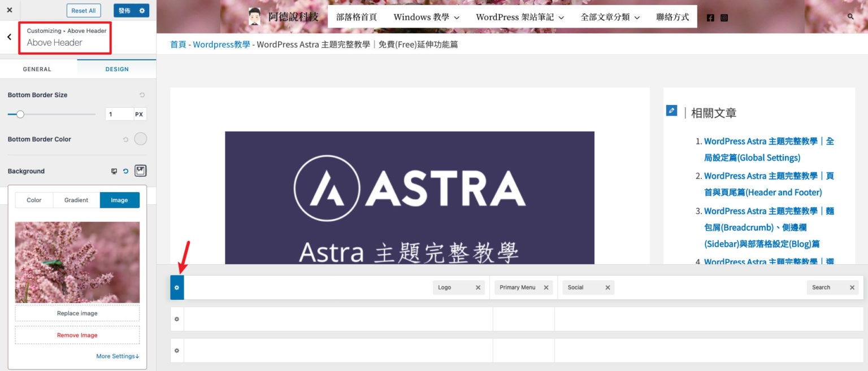Viewport: 868px width, 371px height.
Task: Reset Background using circular arrow icon
Action: 125,171
